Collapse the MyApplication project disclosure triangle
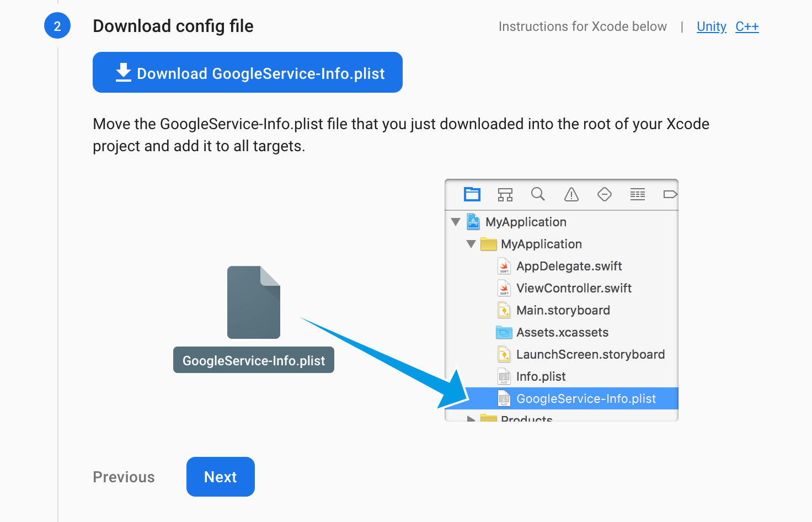The height and width of the screenshot is (522, 812). (x=455, y=222)
